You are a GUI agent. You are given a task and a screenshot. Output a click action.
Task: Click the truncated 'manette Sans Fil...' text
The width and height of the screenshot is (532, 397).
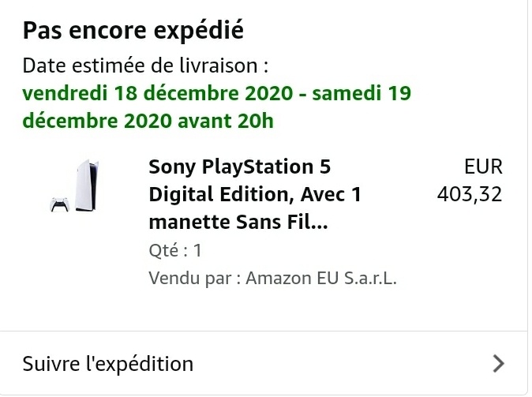coord(238,222)
